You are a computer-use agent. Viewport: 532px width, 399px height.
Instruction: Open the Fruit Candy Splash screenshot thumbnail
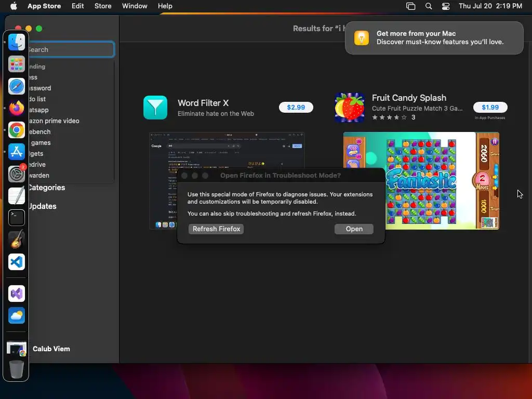coord(421,181)
